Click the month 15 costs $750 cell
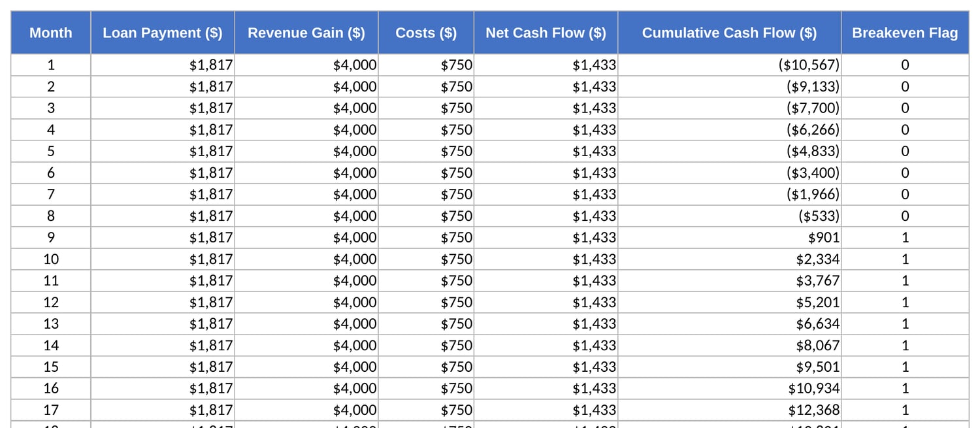This screenshot has width=980, height=428. tap(426, 367)
